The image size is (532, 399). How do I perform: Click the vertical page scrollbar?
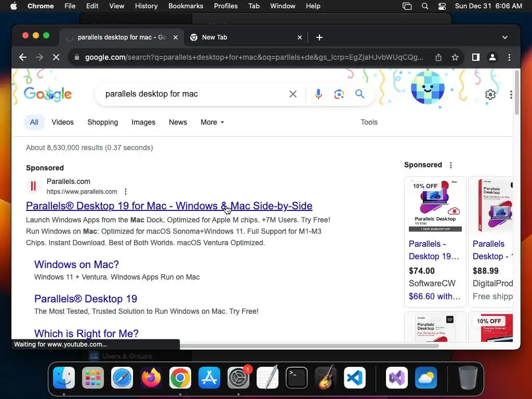pyautogui.click(x=517, y=93)
